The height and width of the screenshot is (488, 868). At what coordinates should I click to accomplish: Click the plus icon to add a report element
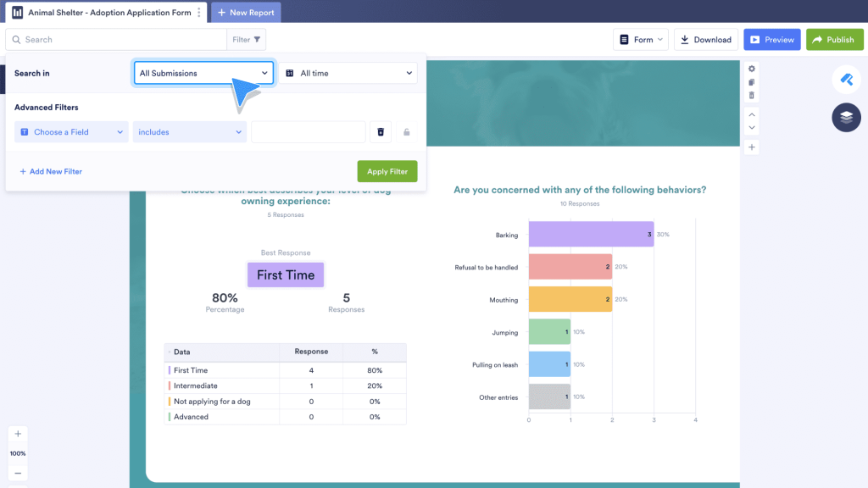(x=751, y=147)
